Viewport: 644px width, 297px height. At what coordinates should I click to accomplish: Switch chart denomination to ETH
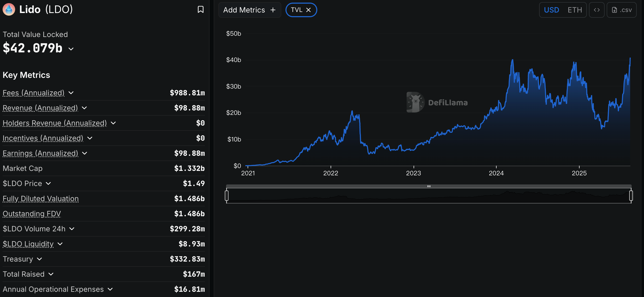click(x=574, y=10)
